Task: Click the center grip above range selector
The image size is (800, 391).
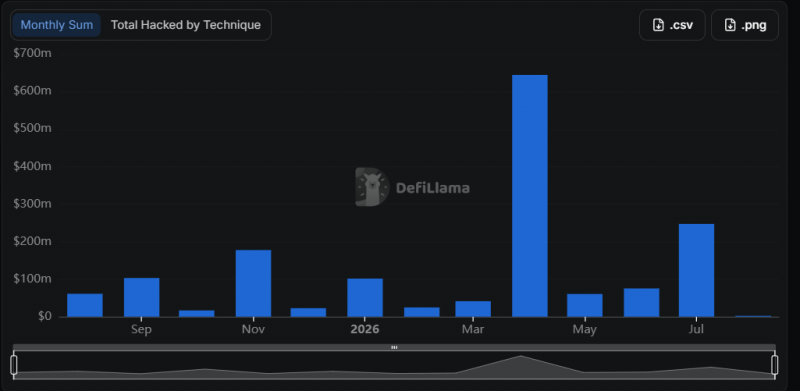Action: [394, 347]
